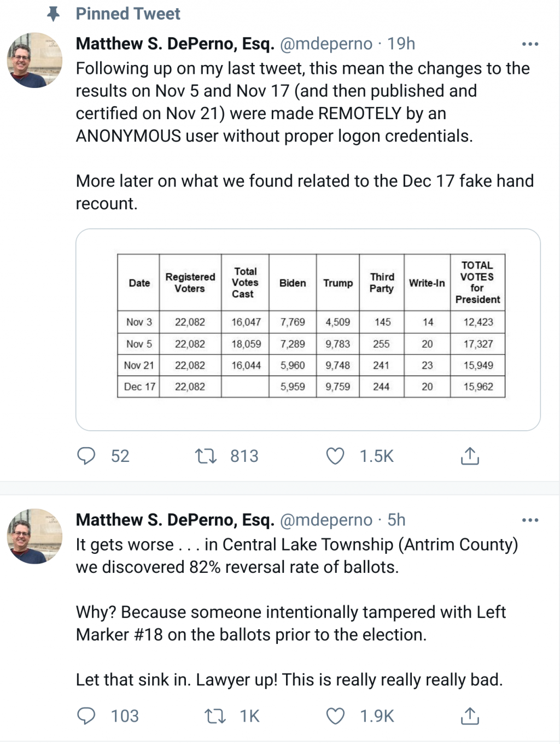
Task: Open profile picture on the pinned tweet
Action: tap(34, 60)
